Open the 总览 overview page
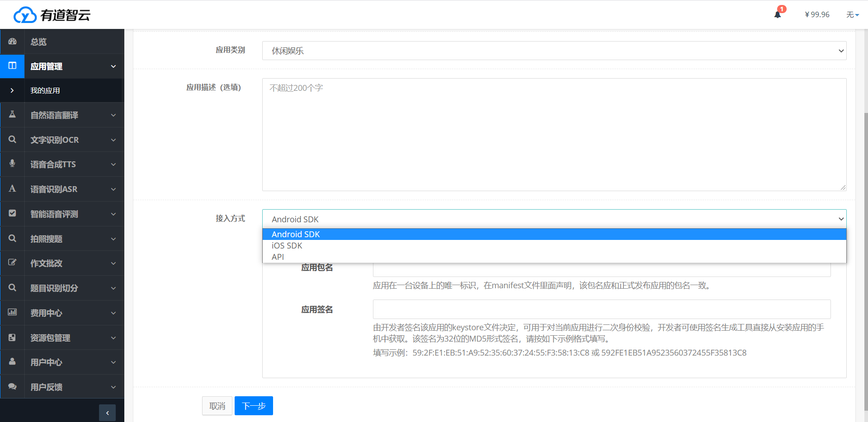Image resolution: width=868 pixels, height=422 pixels. (x=62, y=42)
